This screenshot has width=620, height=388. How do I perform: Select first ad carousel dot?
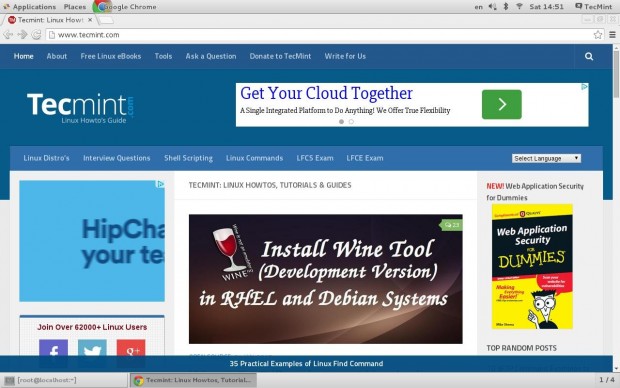click(341, 122)
